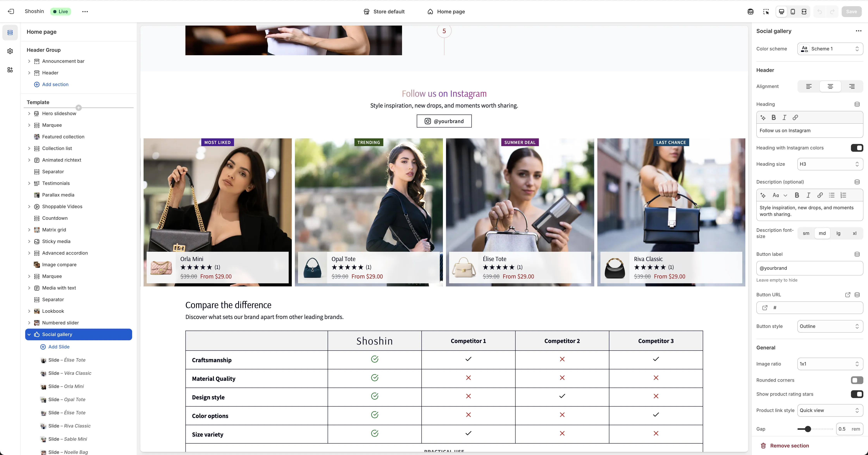
Task: Open the Image ratio dropdown
Action: [830, 364]
